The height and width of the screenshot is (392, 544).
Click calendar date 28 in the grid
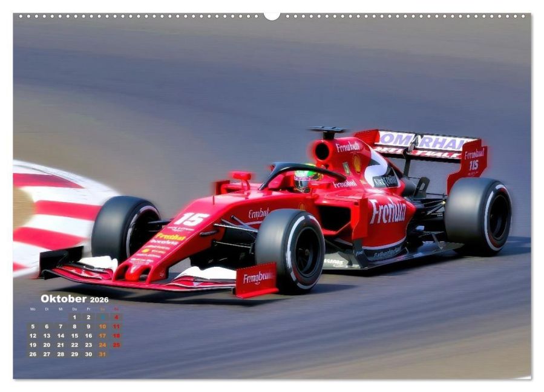[61, 354]
